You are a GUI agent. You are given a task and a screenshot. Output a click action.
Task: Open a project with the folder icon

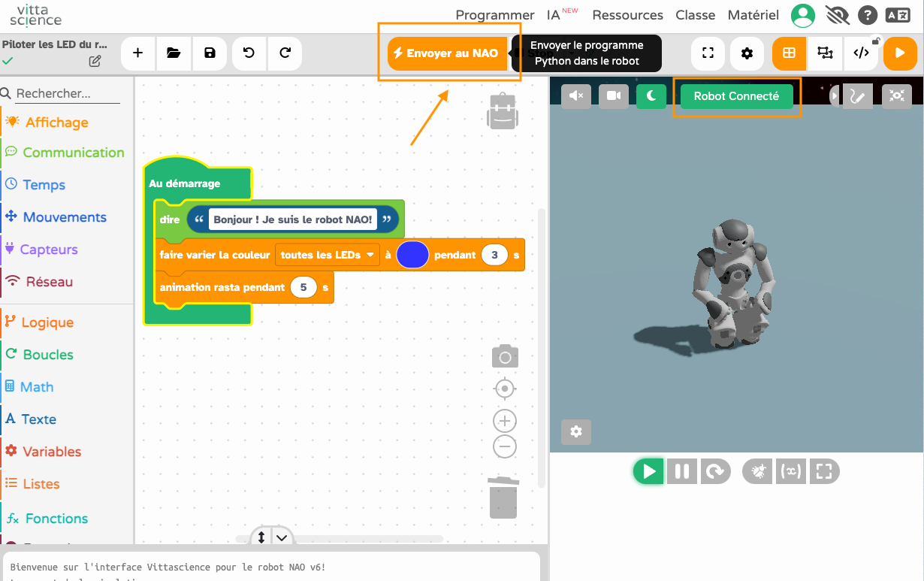click(174, 53)
